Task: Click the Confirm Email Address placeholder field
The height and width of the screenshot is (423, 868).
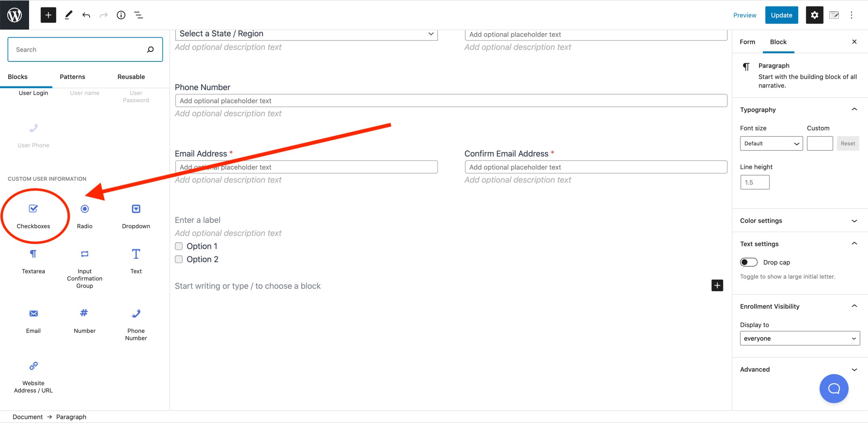Action: pos(596,167)
